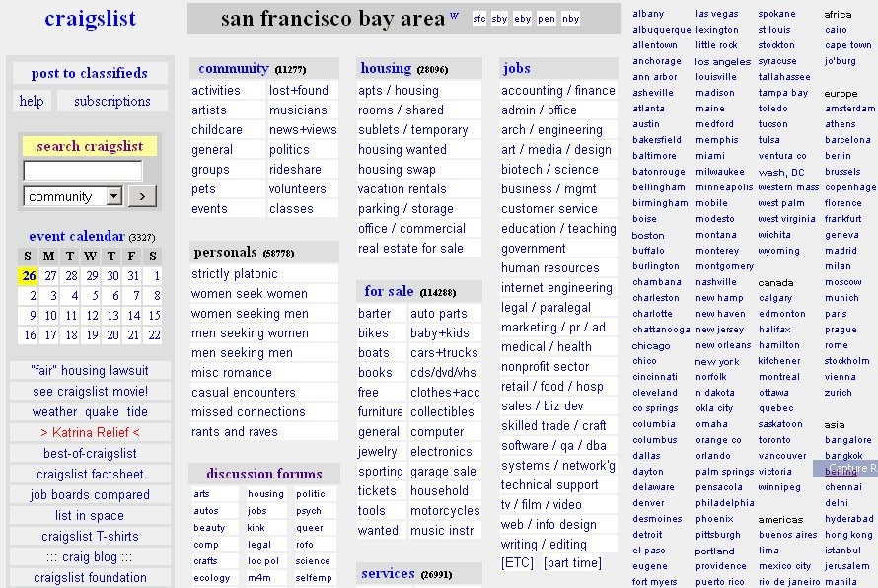Select the sfc area tab
The height and width of the screenshot is (588, 878).
[479, 19]
